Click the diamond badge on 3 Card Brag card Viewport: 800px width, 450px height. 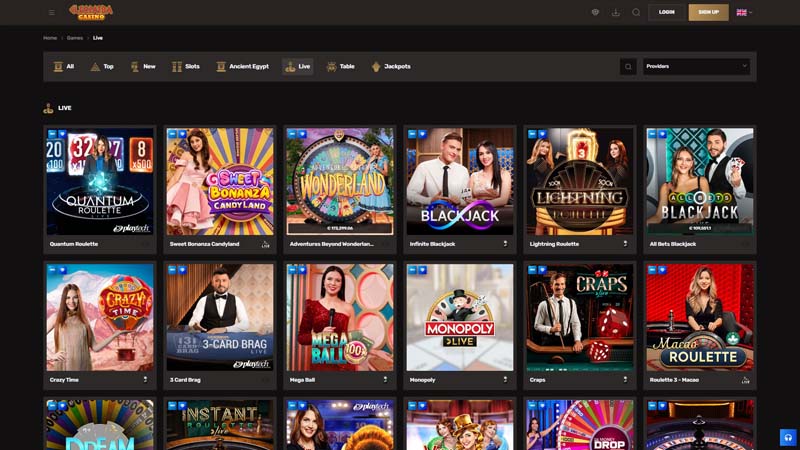pyautogui.click(x=183, y=270)
